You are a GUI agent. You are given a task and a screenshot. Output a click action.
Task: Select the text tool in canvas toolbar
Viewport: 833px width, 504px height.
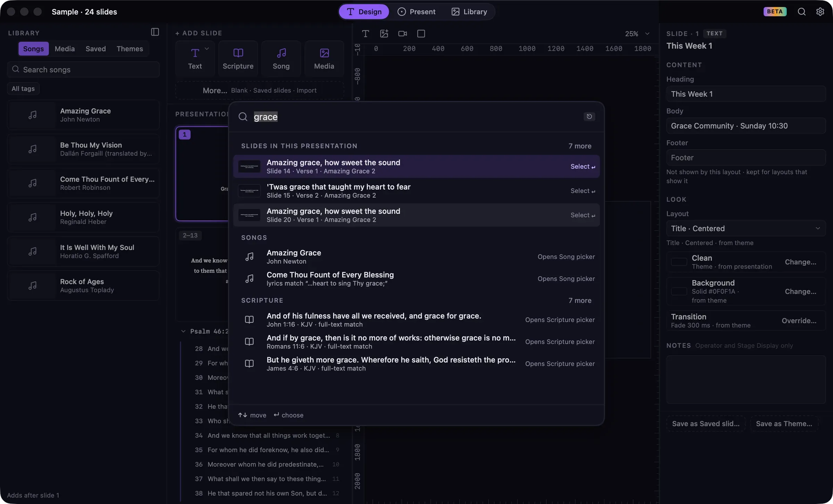[x=365, y=34]
